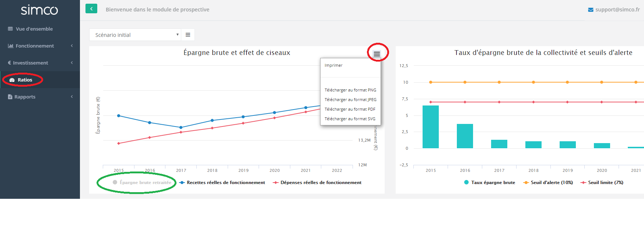
Task: Open the chart hamburger export menu icon
Action: click(377, 54)
